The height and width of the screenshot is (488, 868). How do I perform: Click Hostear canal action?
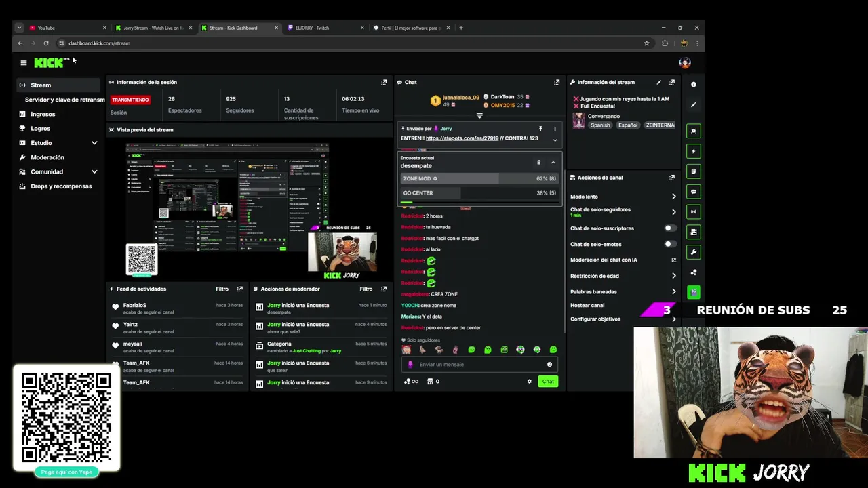[587, 306]
